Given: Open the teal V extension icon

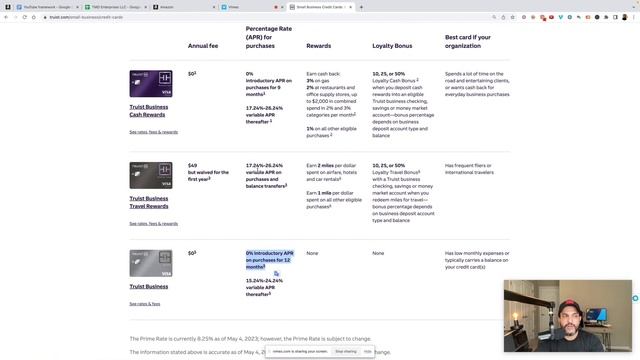Looking at the screenshot, I should tap(560, 17).
